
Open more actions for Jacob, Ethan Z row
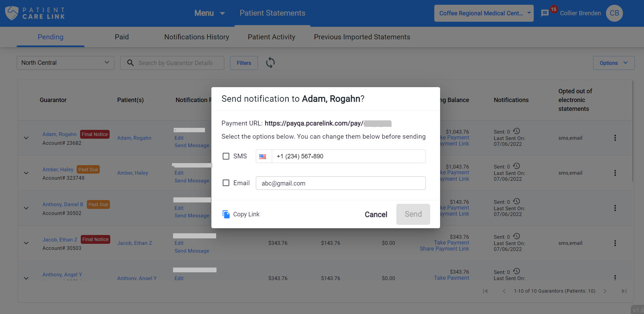[615, 243]
